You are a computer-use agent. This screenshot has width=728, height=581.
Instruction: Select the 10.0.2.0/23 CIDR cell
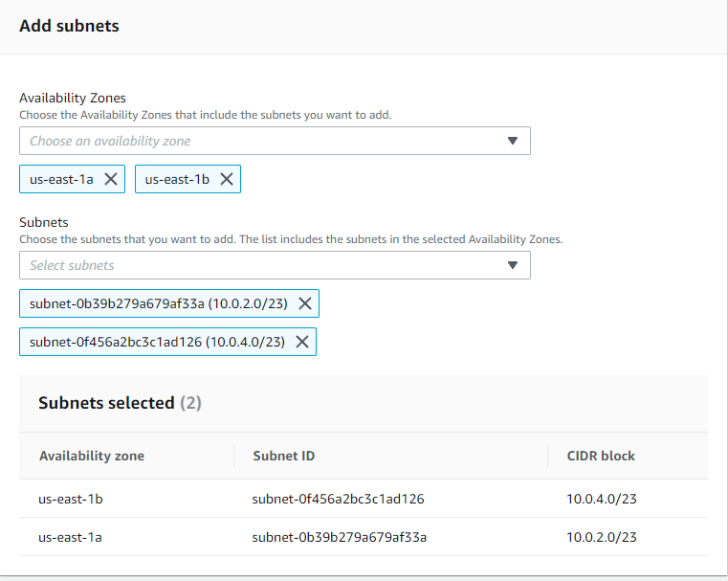pyautogui.click(x=602, y=537)
